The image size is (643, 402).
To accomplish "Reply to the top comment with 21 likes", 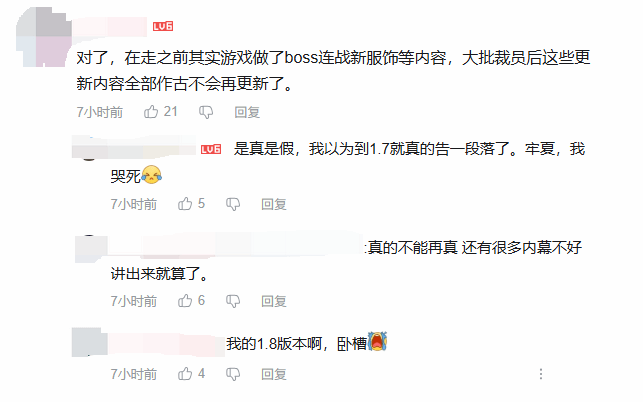I will [x=247, y=112].
